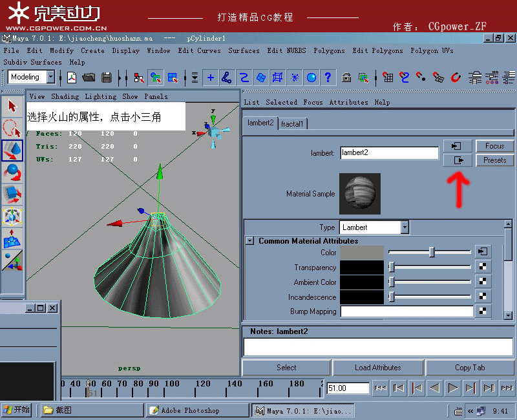Click the Save scene floppy icon
Screen dimensions: 517x420
(107, 78)
